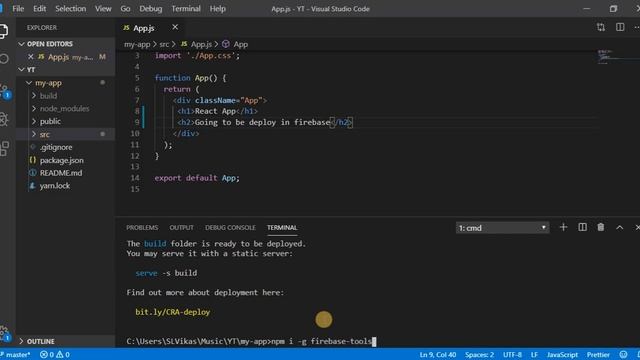Image resolution: width=640 pixels, height=360 pixels.
Task: Click the master branch indicator
Action: coord(16,355)
